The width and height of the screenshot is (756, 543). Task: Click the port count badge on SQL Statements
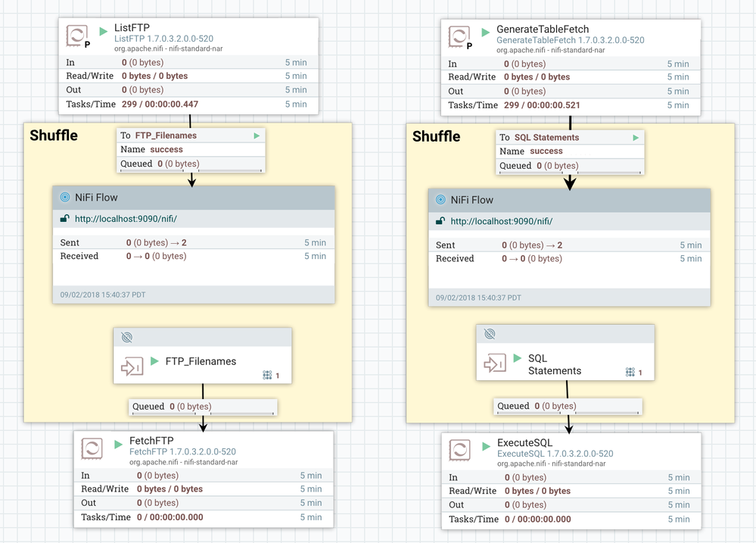(631, 371)
